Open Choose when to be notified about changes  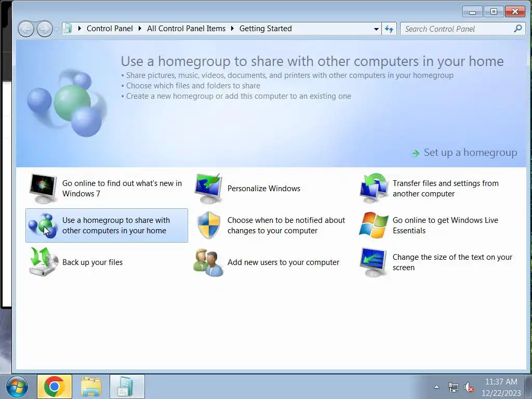click(286, 225)
